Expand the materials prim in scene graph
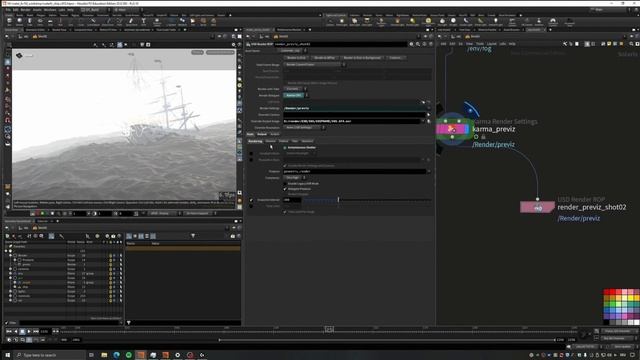 click(11, 296)
